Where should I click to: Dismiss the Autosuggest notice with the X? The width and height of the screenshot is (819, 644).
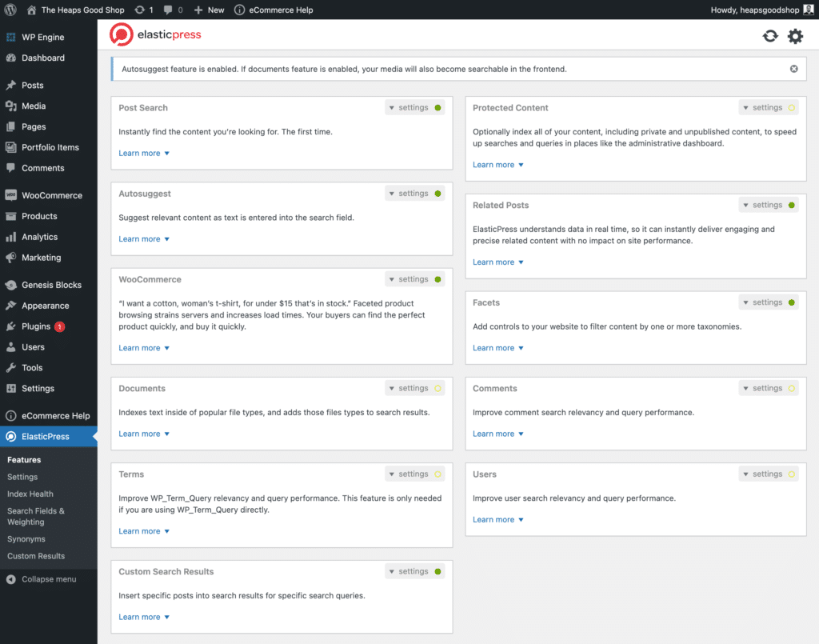[794, 69]
